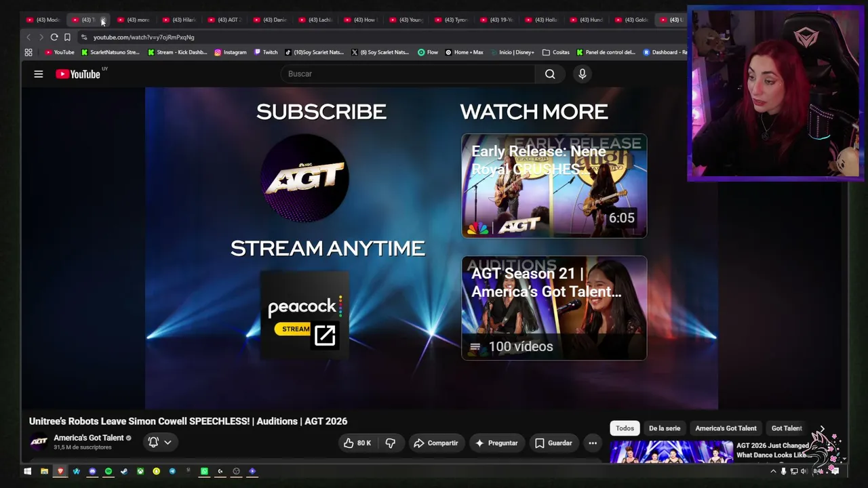Open the Inicio | Disney+ bookmark
The height and width of the screenshot is (488, 868).
512,52
